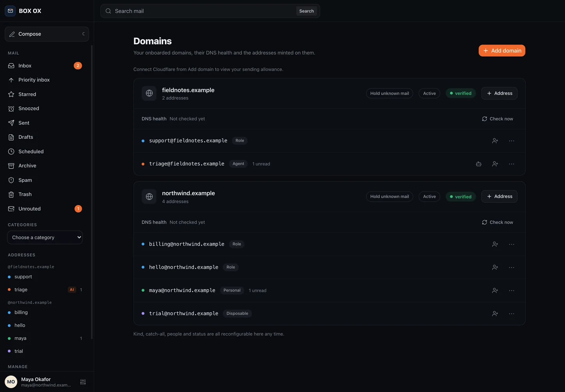
Task: Add a person to triage@fieldnotes.example
Action: [495, 164]
